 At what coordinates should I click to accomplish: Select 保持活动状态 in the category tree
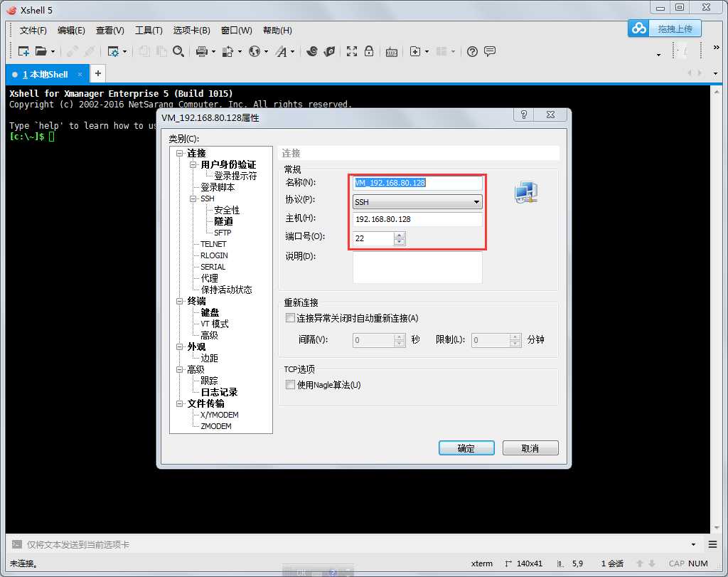(226, 290)
